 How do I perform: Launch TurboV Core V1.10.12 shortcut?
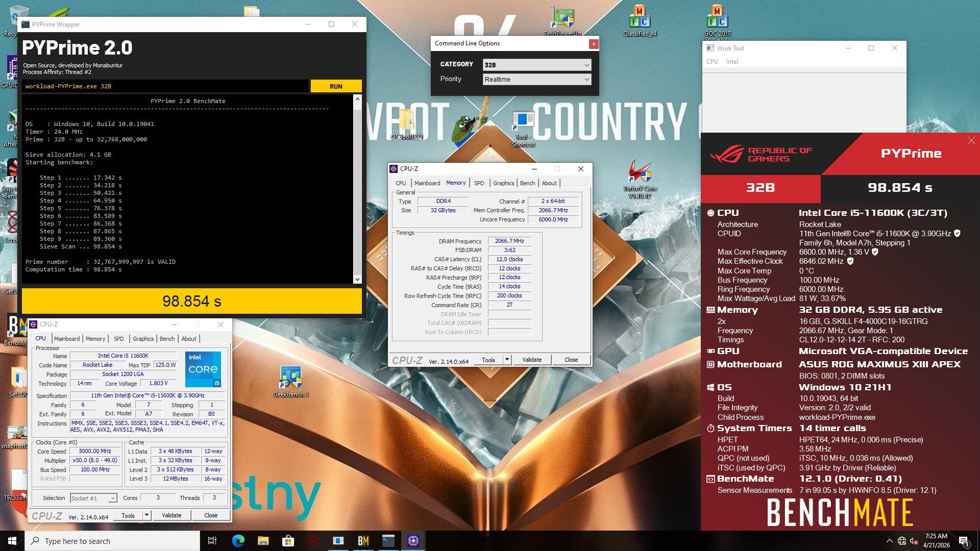(640, 179)
